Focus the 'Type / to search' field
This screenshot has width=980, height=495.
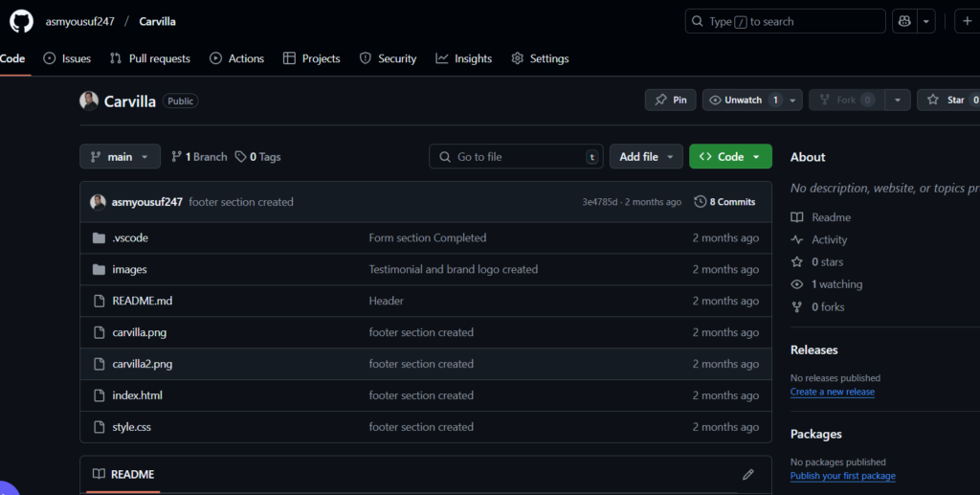click(x=785, y=21)
